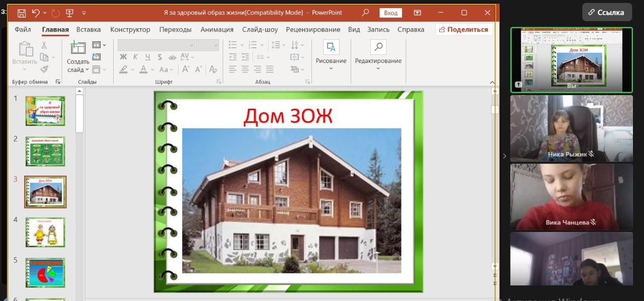
Task: Click the ribbon display options icon
Action: click(417, 13)
